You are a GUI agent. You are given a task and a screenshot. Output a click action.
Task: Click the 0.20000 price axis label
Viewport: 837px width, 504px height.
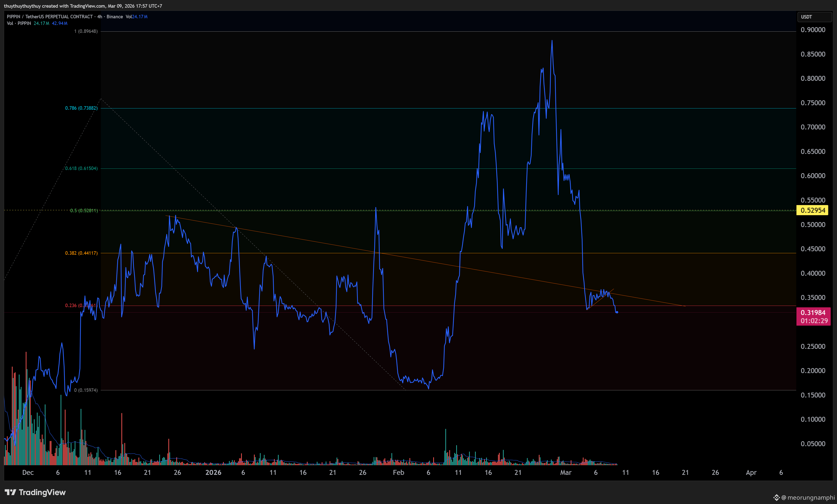pyautogui.click(x=813, y=371)
